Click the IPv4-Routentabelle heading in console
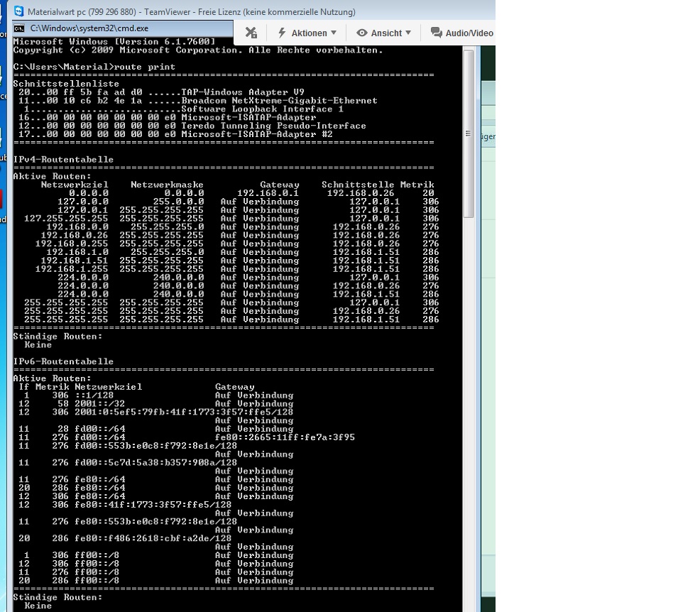The height and width of the screenshot is (612, 700). click(x=63, y=160)
